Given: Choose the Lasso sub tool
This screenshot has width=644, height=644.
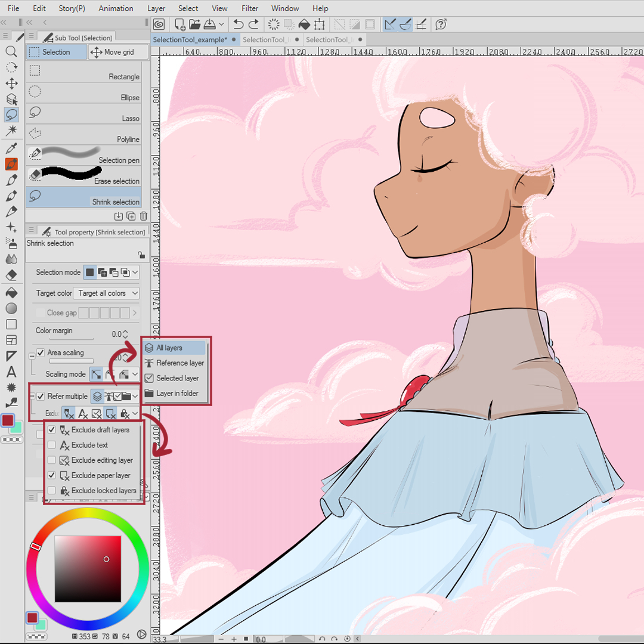Looking at the screenshot, I should 83,114.
